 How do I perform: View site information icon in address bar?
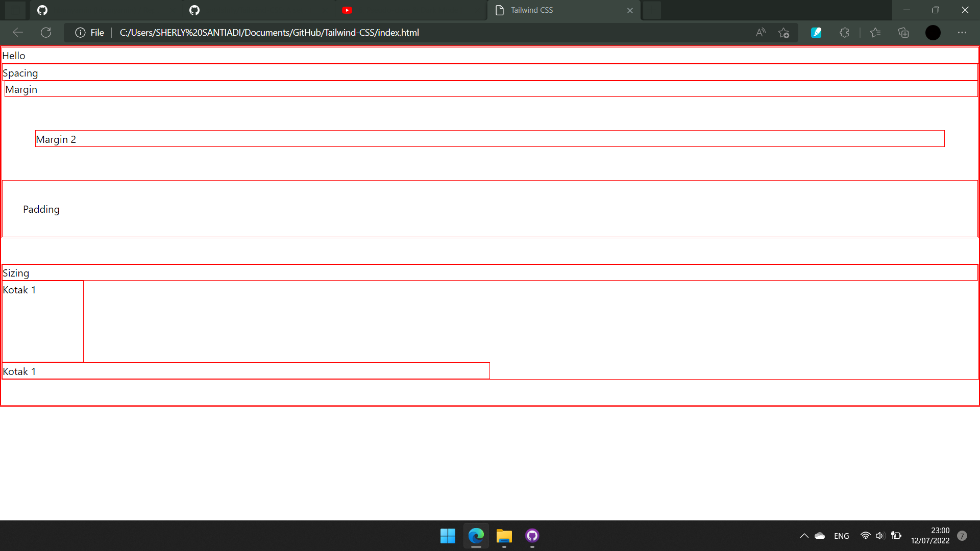(x=81, y=32)
